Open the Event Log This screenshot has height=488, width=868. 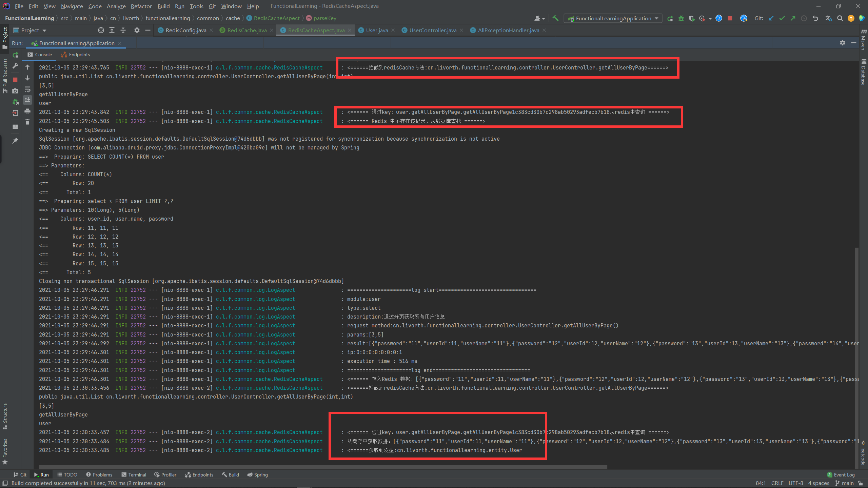pyautogui.click(x=841, y=475)
